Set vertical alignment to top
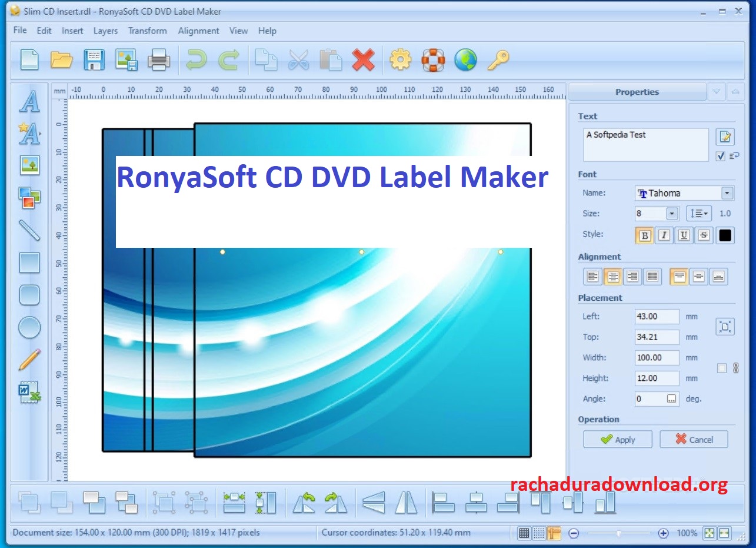 pyautogui.click(x=680, y=276)
